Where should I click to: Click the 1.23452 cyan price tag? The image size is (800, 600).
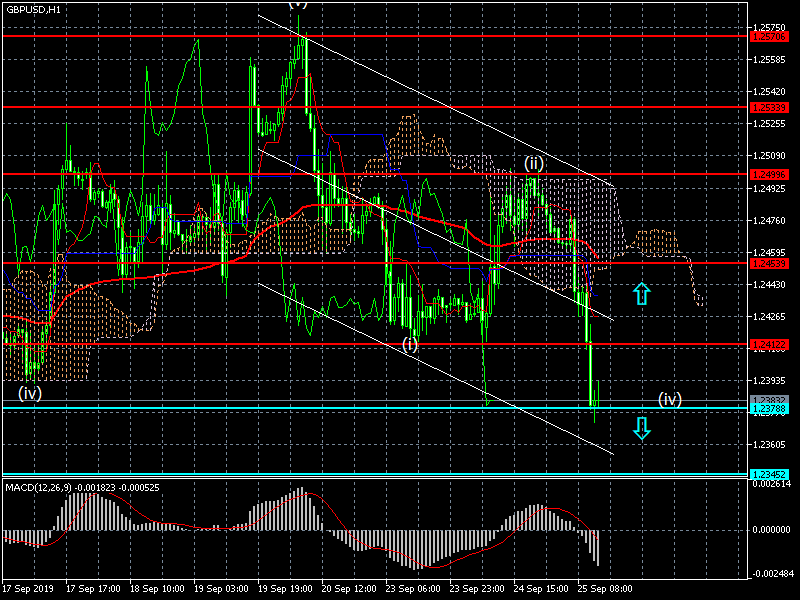click(x=769, y=474)
